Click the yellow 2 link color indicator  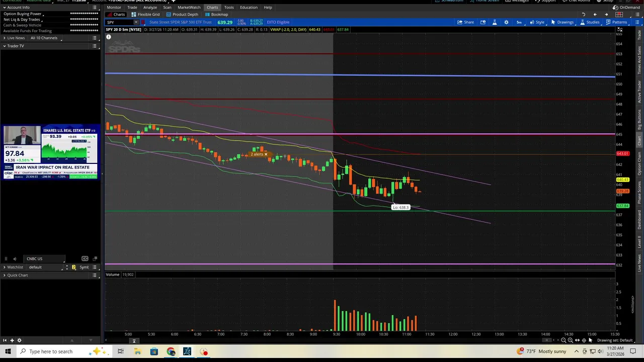click(x=73, y=267)
